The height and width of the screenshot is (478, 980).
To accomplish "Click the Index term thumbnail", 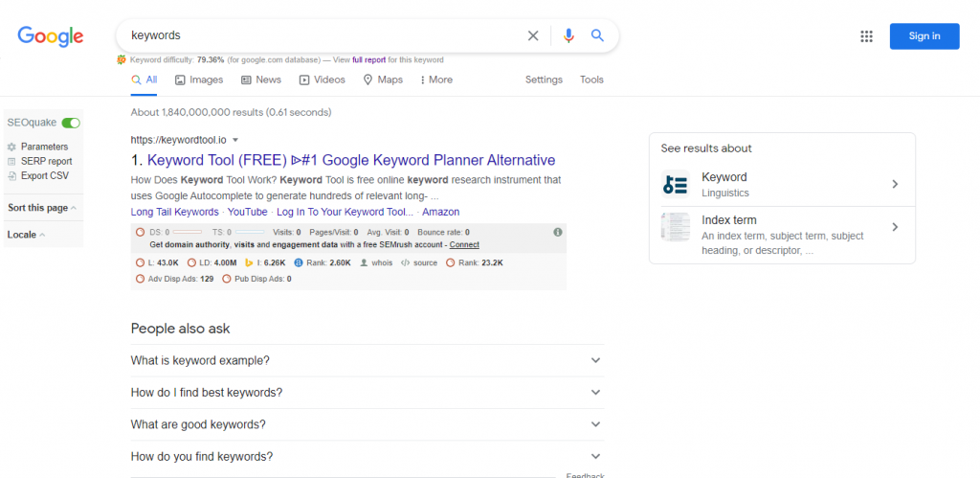I will pyautogui.click(x=675, y=227).
